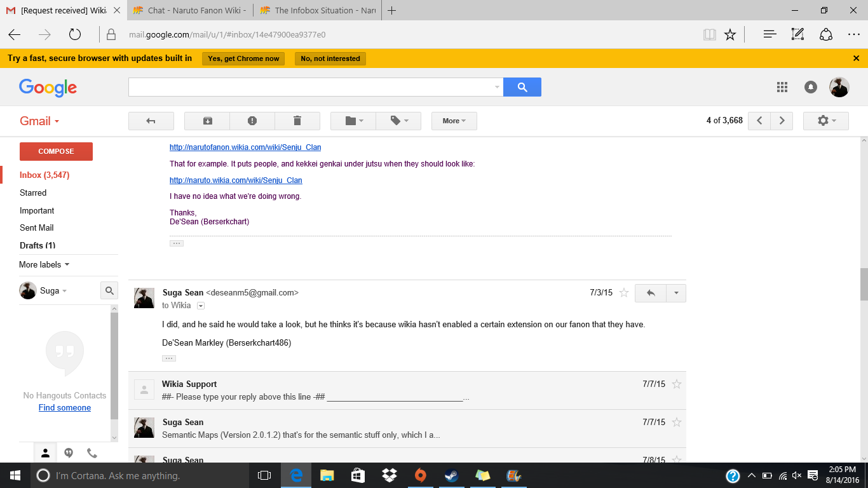This screenshot has width=868, height=488.
Task: Archive this email conversation
Action: [207, 121]
